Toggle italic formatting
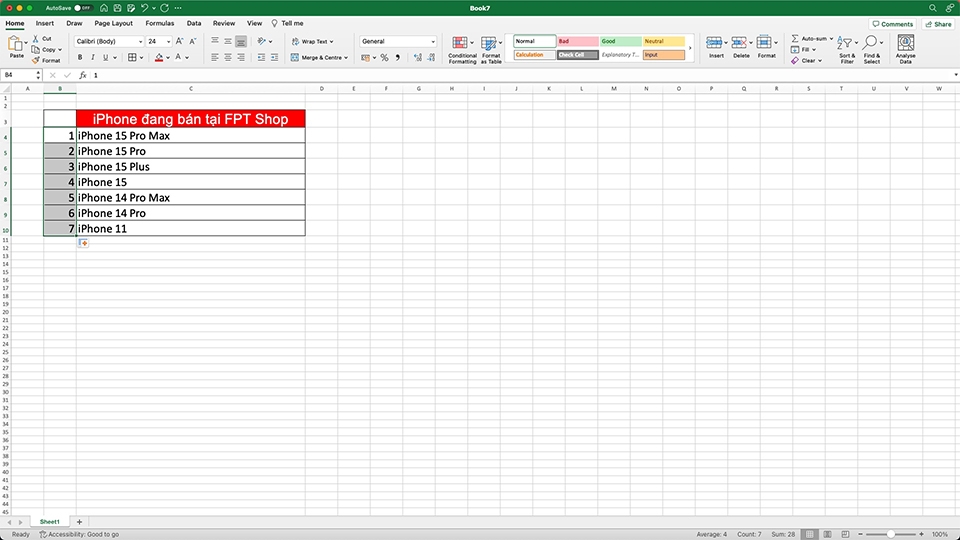The width and height of the screenshot is (960, 540). coord(92,58)
